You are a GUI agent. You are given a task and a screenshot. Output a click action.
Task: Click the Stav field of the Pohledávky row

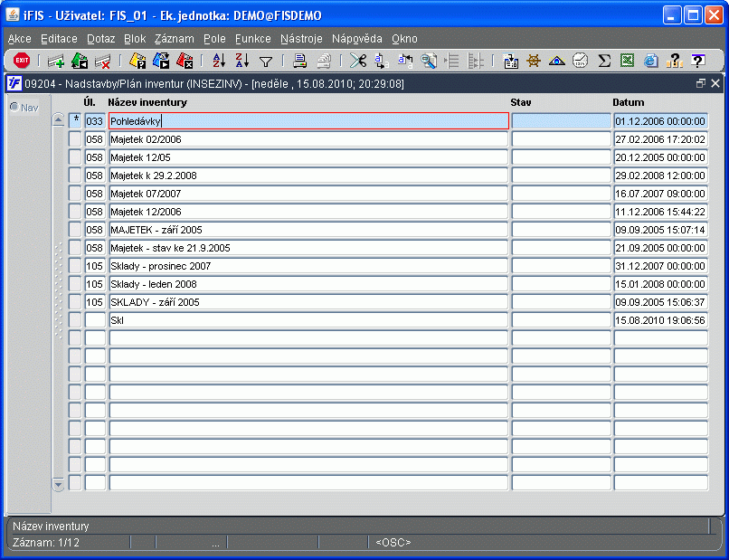[561, 121]
